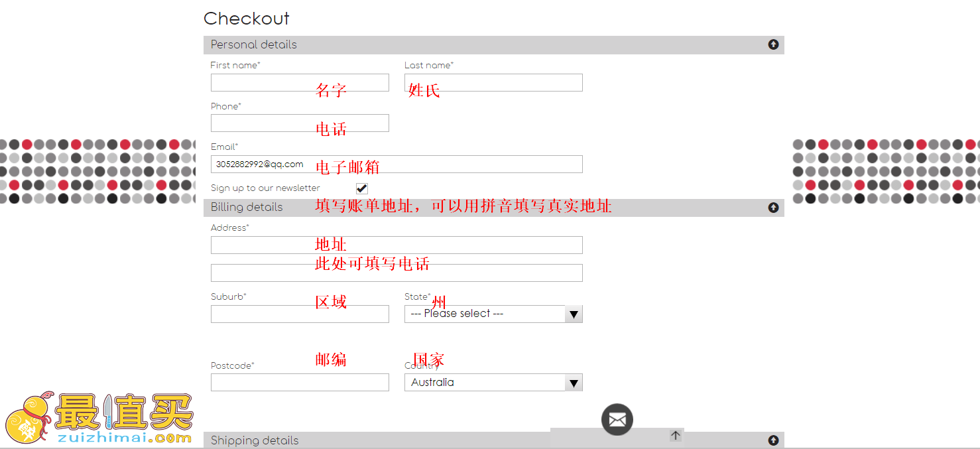Focus the second Address line field

(x=397, y=273)
